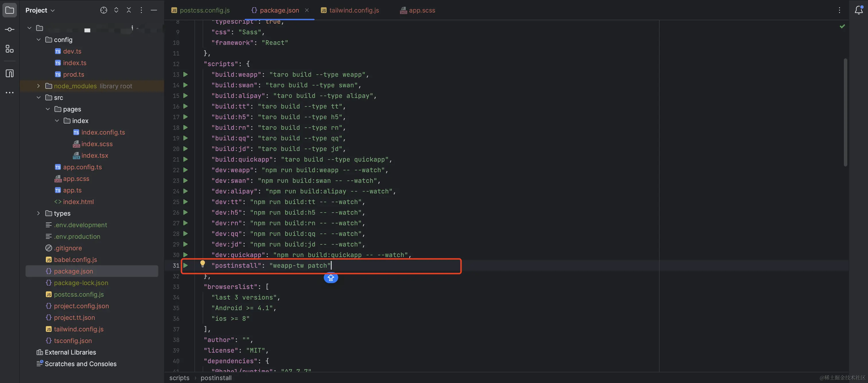Click the Collapse All icon in Project toolbar
868x383 pixels.
point(129,10)
